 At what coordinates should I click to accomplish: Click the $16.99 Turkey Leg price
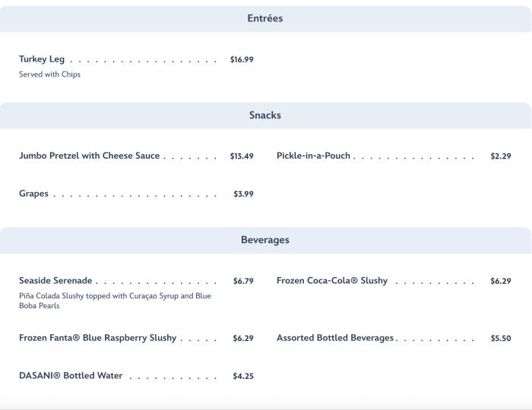[242, 59]
